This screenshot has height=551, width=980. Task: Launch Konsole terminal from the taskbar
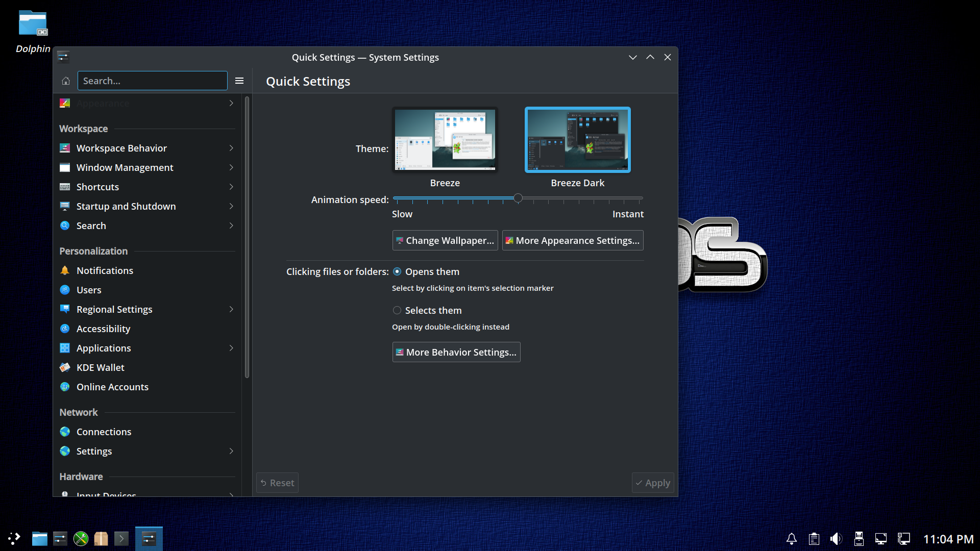(x=121, y=539)
